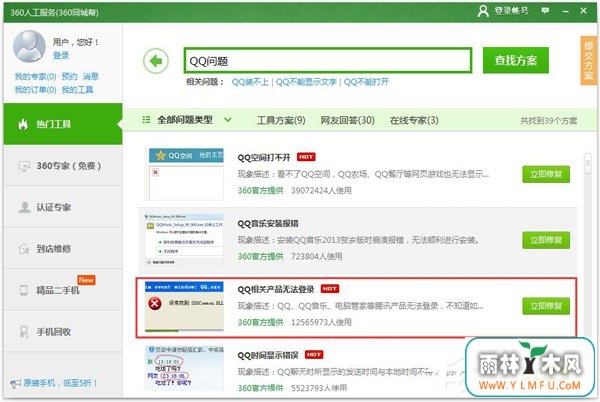The image size is (600, 402).
Task: Click the HOT badge on QQ相关产品无法登录
Action: (x=329, y=289)
